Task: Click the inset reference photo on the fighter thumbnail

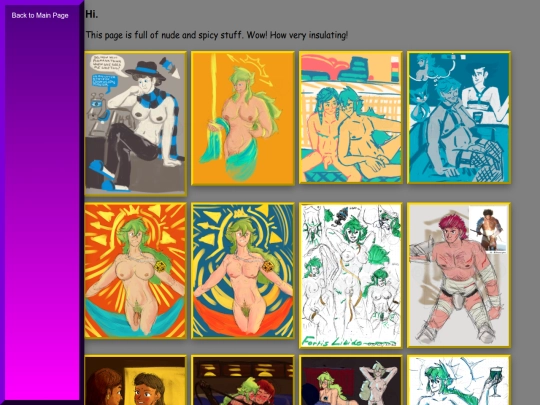Action: click(488, 230)
